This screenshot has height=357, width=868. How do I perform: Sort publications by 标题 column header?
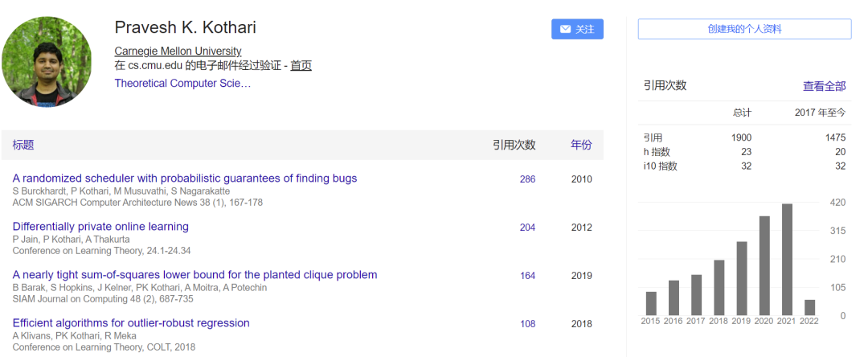tap(23, 145)
